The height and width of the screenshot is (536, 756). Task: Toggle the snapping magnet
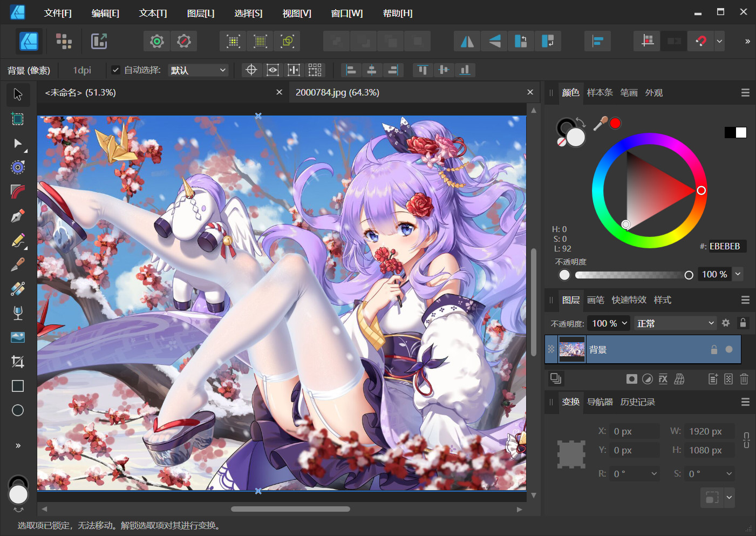pos(701,41)
